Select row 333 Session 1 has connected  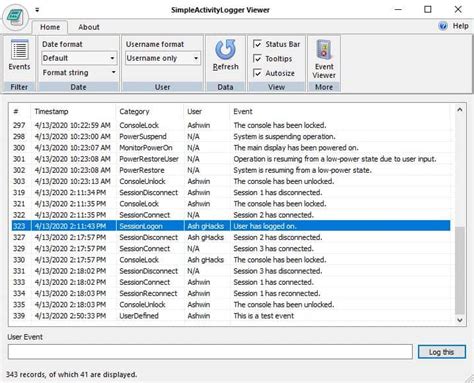click(231, 282)
